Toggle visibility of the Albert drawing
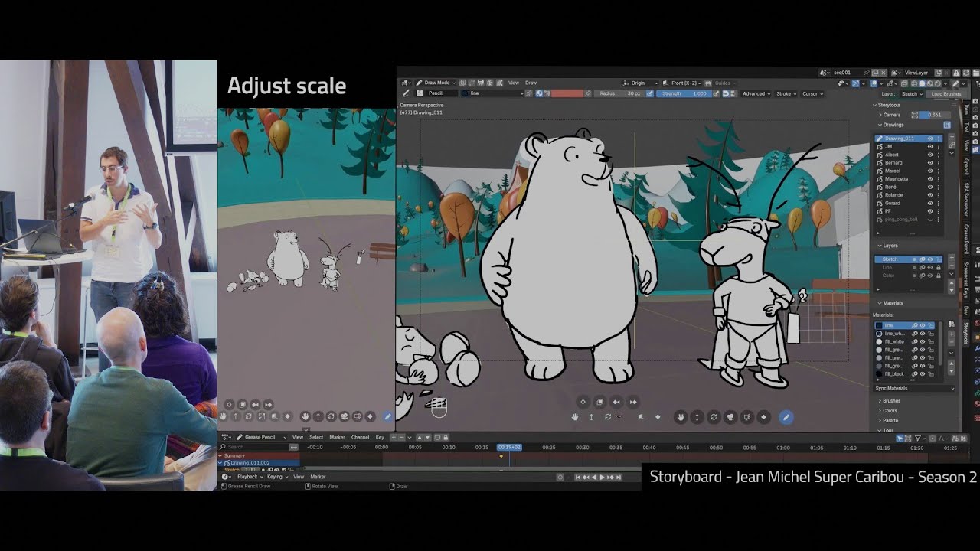Screen dimensions: 980x551 (x=930, y=154)
